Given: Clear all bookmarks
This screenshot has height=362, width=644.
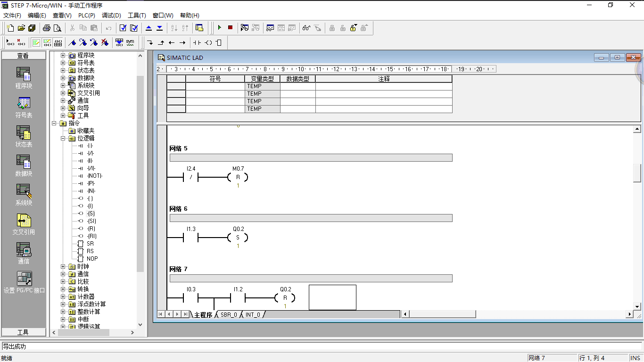Looking at the screenshot, I should pos(105,42).
